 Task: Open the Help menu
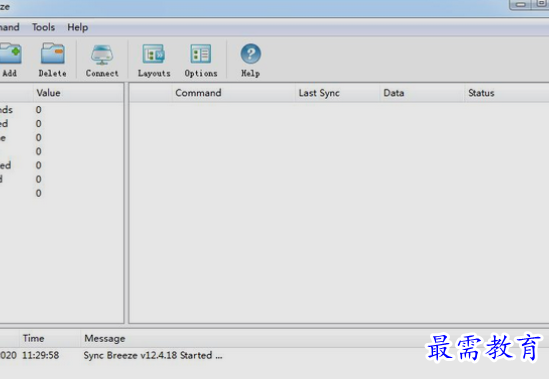point(77,27)
